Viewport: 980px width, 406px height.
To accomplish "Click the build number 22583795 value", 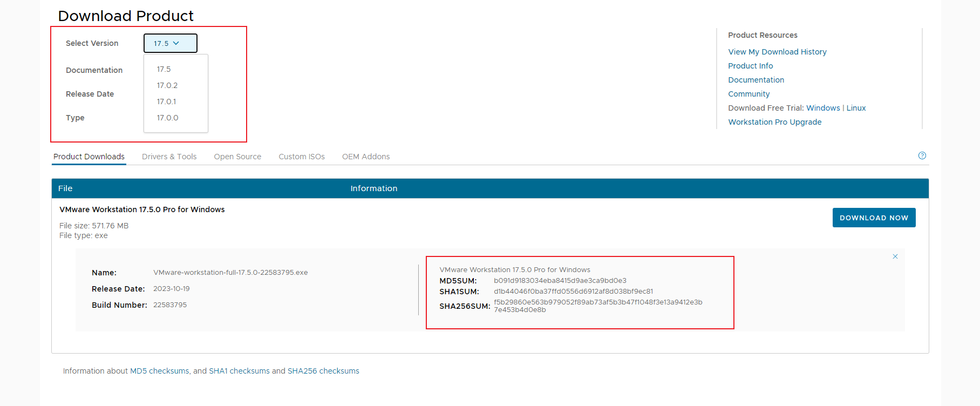I will pyautogui.click(x=170, y=305).
